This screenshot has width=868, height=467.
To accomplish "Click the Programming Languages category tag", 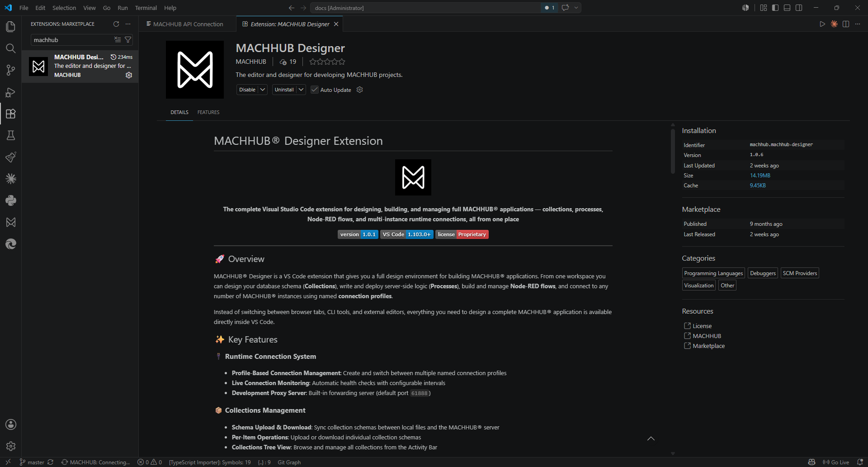I will [x=713, y=273].
